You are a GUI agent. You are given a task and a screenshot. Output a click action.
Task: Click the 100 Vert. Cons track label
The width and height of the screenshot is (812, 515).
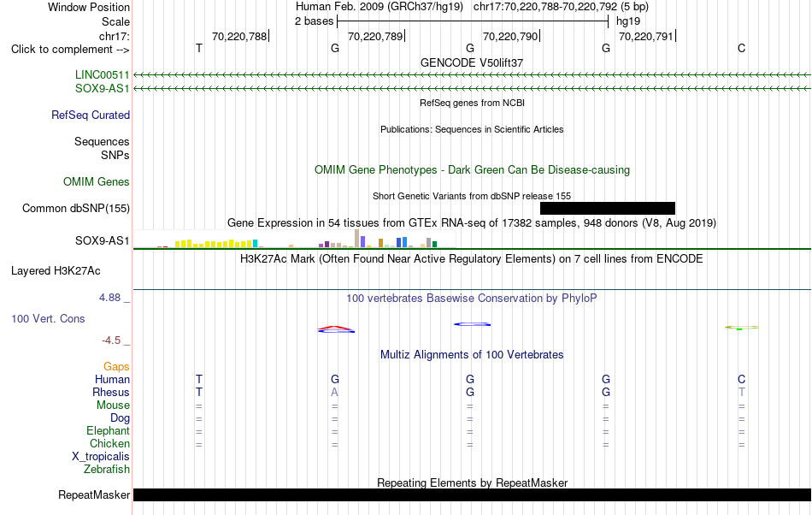(x=48, y=318)
